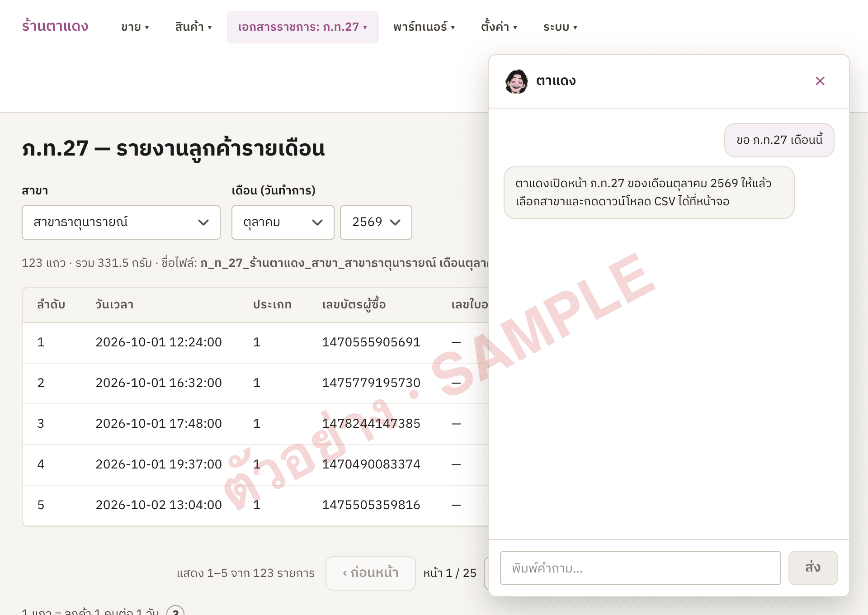Select the row dated 2026-10-01 16:32:00
868x615 pixels.
255,383
